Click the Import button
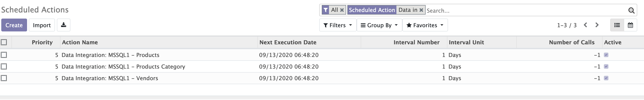Viewport: 644px width, 100px height. pyautogui.click(x=42, y=25)
